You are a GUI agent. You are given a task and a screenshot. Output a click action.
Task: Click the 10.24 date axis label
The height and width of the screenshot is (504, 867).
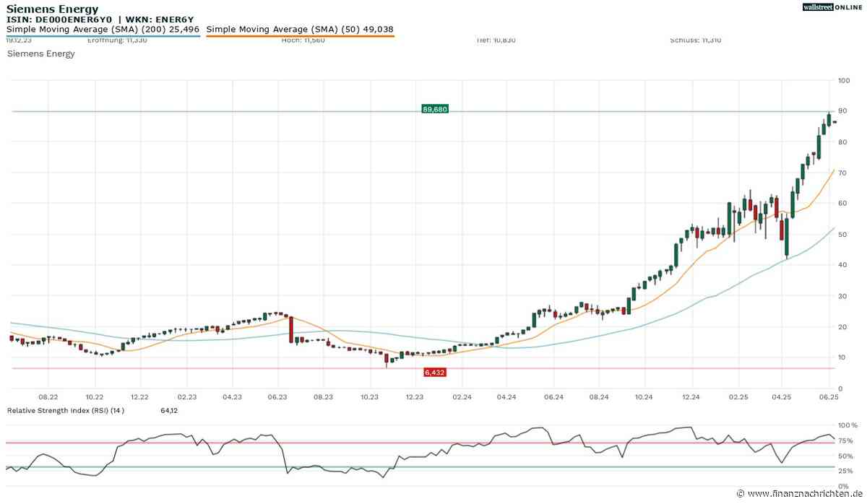[644, 397]
